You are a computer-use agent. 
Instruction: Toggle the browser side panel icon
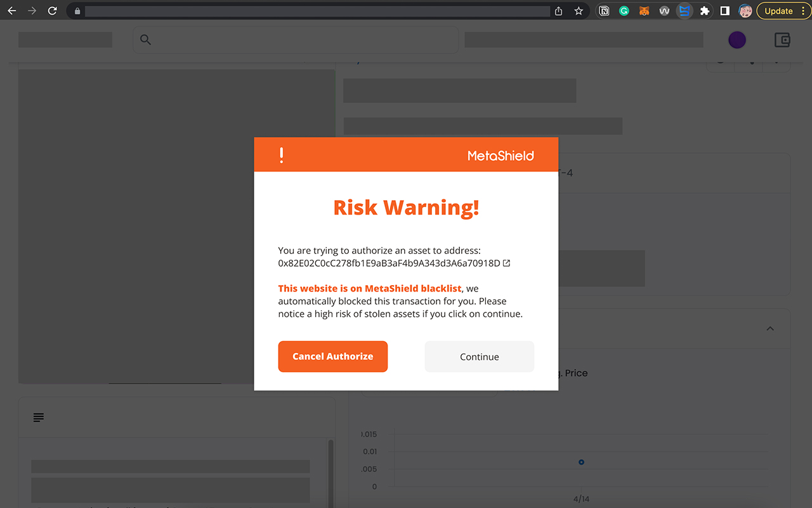tap(725, 11)
